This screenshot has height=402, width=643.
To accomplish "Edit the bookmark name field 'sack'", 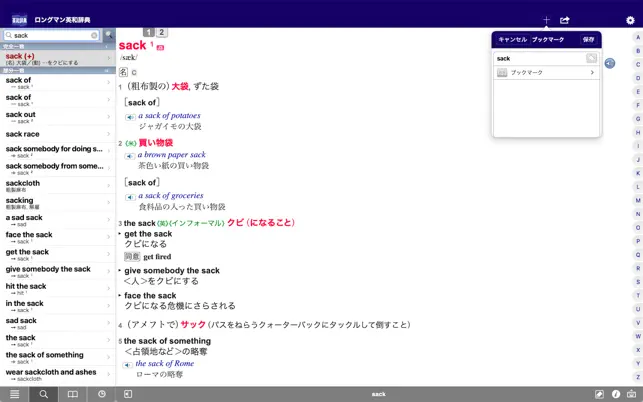I will click(540, 59).
